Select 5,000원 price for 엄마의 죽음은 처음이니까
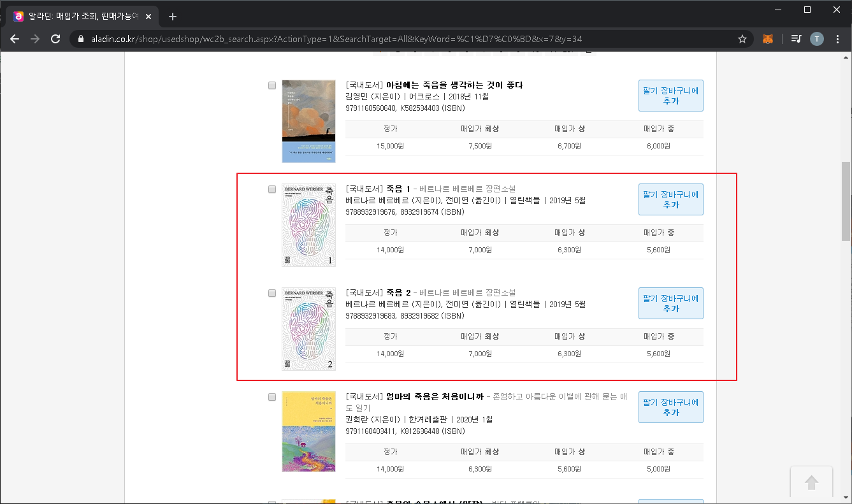852x504 pixels. click(x=658, y=469)
